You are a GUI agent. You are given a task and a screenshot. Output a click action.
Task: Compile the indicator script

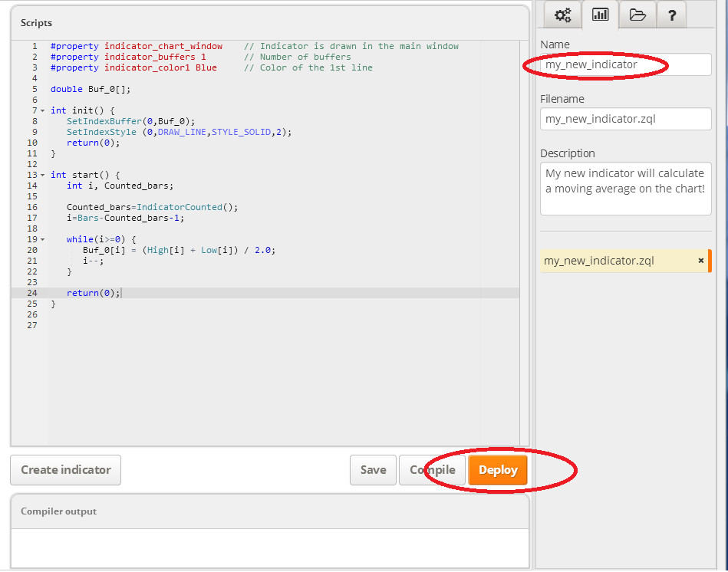click(x=433, y=470)
